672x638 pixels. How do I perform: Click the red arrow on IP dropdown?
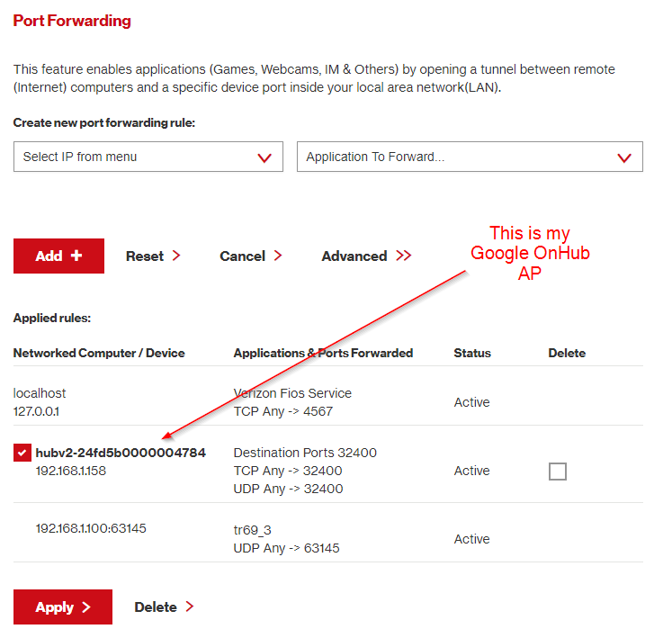coord(264,157)
